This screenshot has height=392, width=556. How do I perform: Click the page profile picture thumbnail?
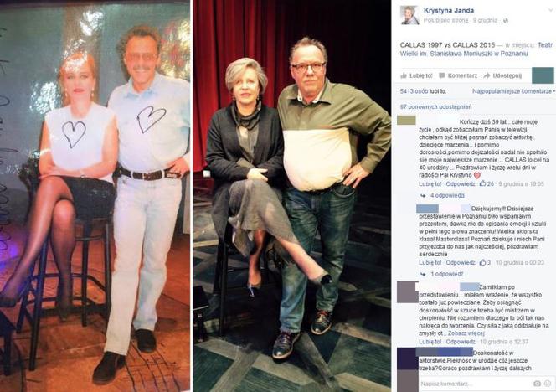pyautogui.click(x=409, y=15)
